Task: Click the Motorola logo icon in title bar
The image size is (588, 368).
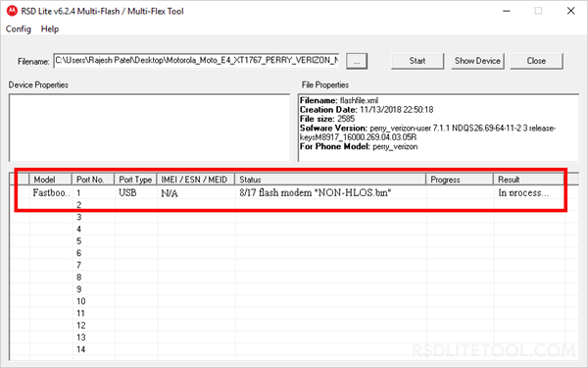Action: pyautogui.click(x=12, y=11)
